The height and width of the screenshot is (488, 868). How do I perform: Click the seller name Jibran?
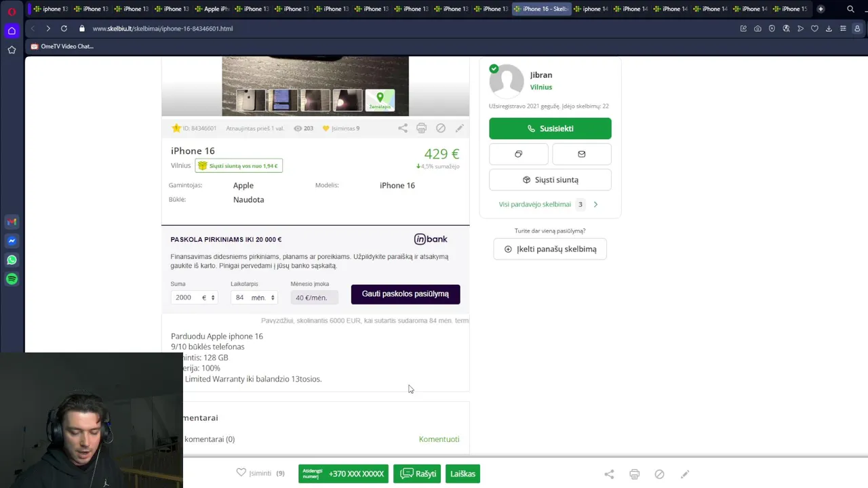[541, 75]
